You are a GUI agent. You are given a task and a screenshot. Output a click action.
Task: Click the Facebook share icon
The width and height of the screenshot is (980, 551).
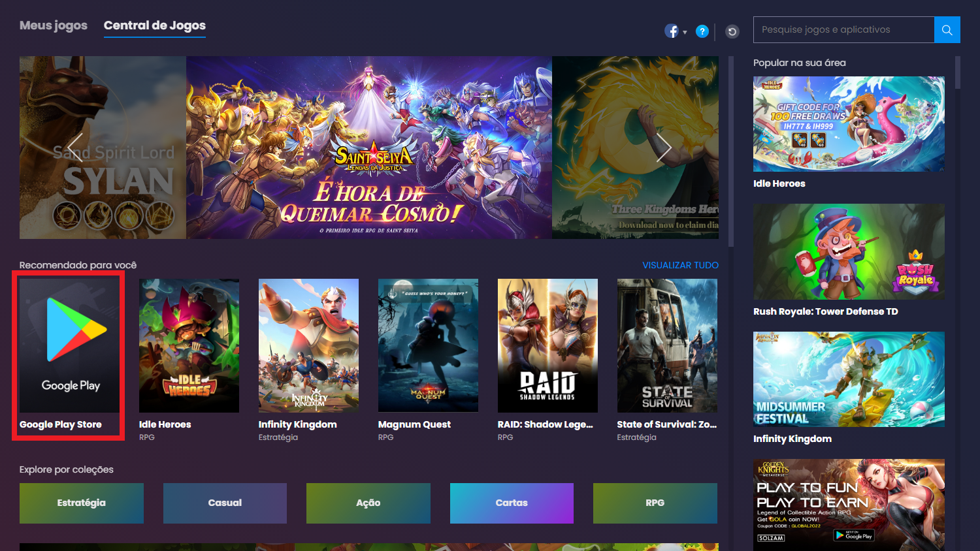[671, 30]
